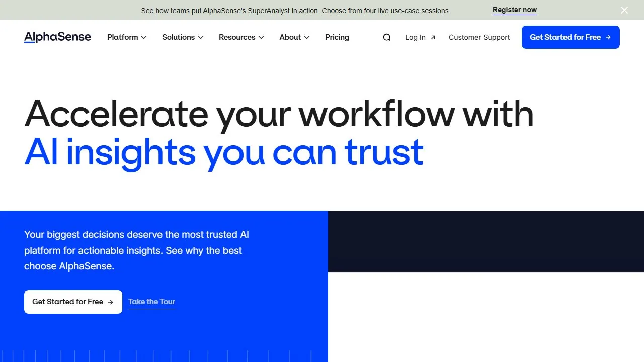Open the search magnifier icon
Image resolution: width=644 pixels, height=362 pixels.
click(387, 37)
